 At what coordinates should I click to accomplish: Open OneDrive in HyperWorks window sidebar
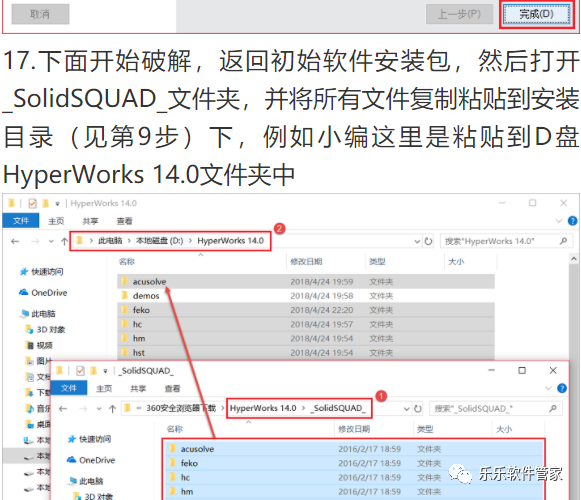(x=43, y=293)
